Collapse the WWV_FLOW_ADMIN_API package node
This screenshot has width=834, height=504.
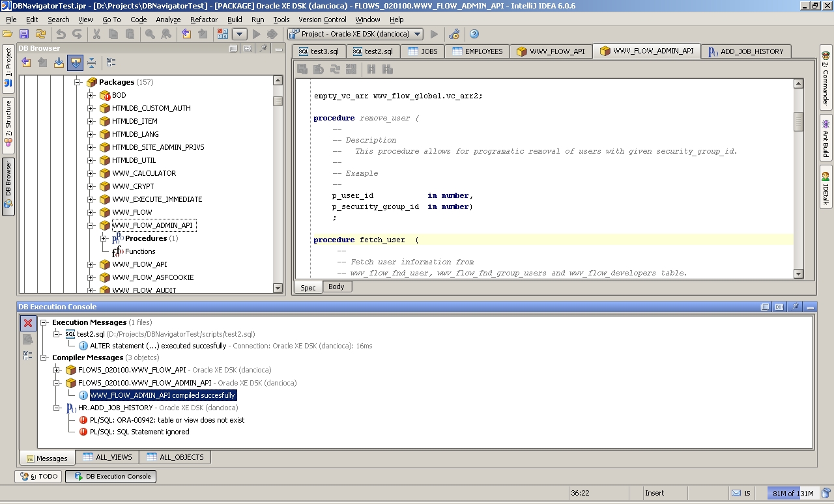click(91, 225)
